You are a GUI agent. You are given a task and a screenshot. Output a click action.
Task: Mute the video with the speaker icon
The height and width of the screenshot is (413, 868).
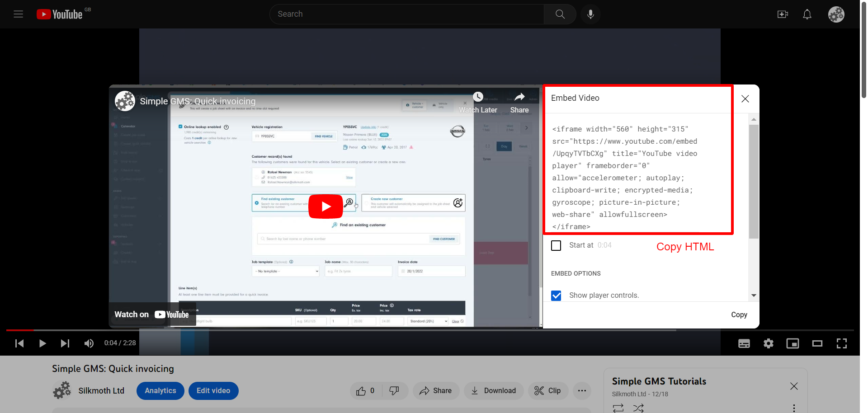89,343
